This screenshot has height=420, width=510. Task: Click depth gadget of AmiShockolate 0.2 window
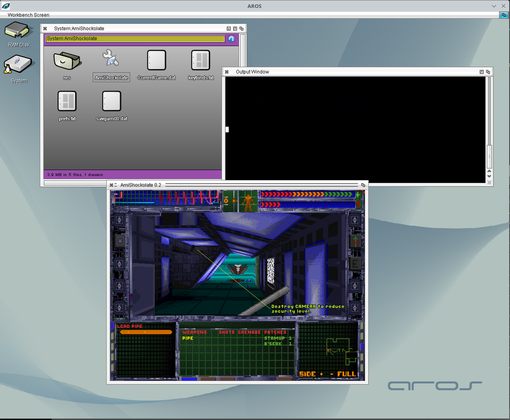363,185
